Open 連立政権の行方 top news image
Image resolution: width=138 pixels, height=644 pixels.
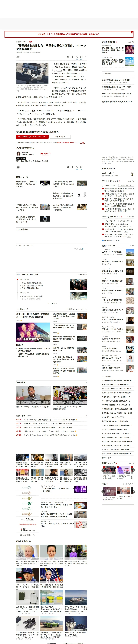point(33,332)
